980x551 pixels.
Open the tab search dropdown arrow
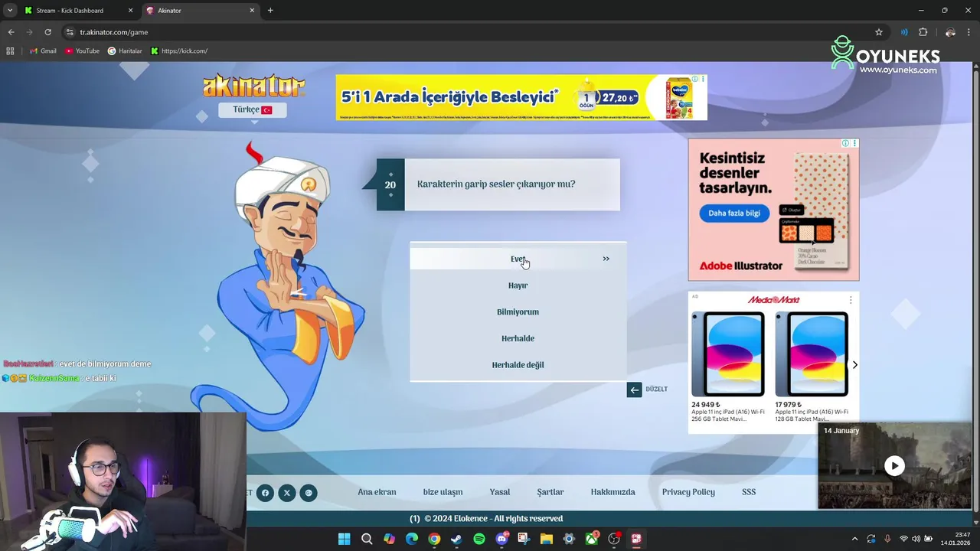(x=10, y=11)
